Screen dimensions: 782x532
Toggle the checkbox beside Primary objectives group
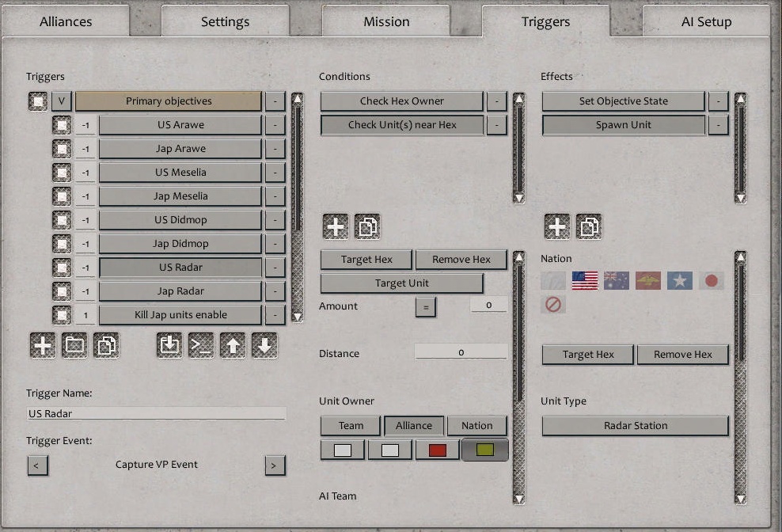pyautogui.click(x=38, y=101)
